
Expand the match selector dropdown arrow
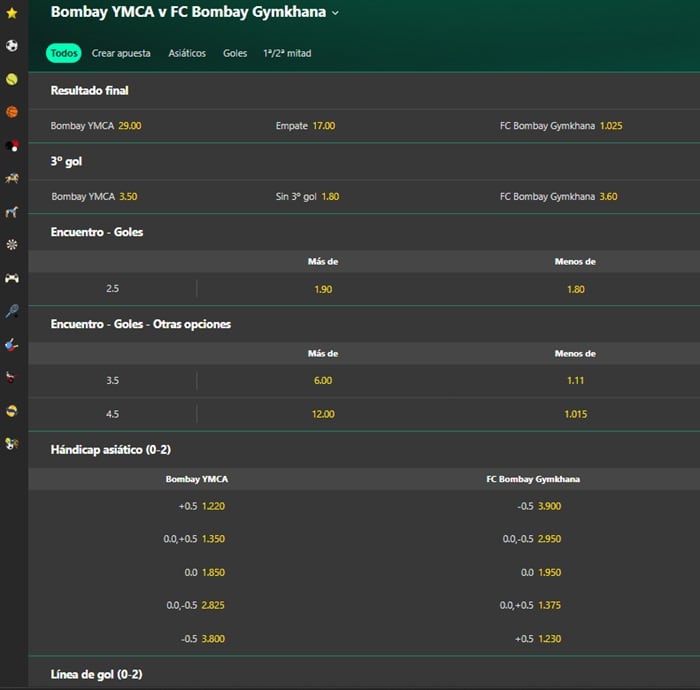point(335,14)
